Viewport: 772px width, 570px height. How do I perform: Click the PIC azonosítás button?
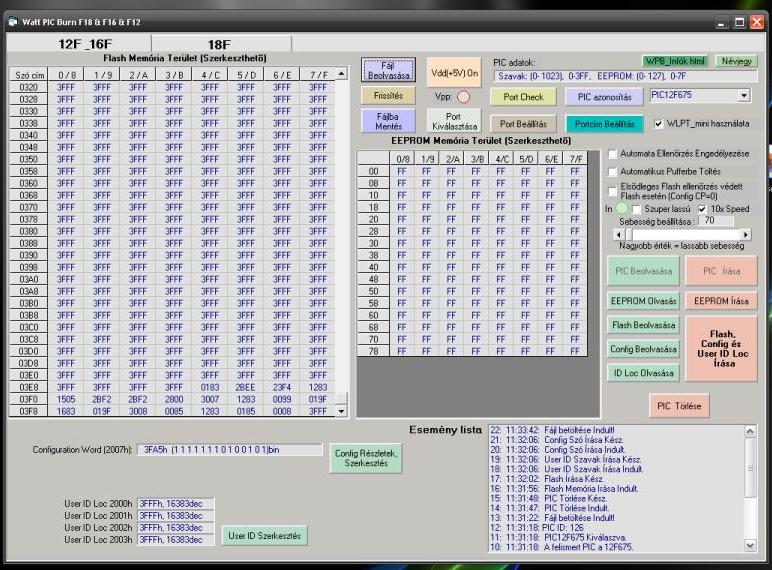[x=604, y=97]
